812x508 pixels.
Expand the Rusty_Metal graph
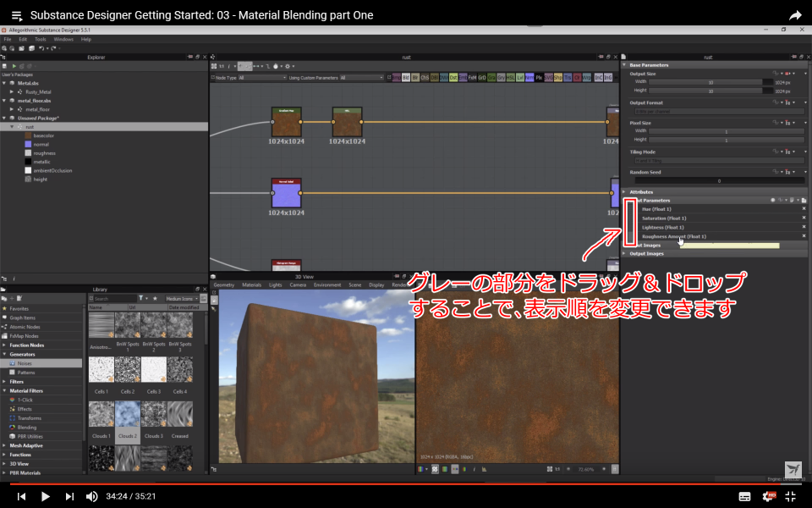(12, 91)
